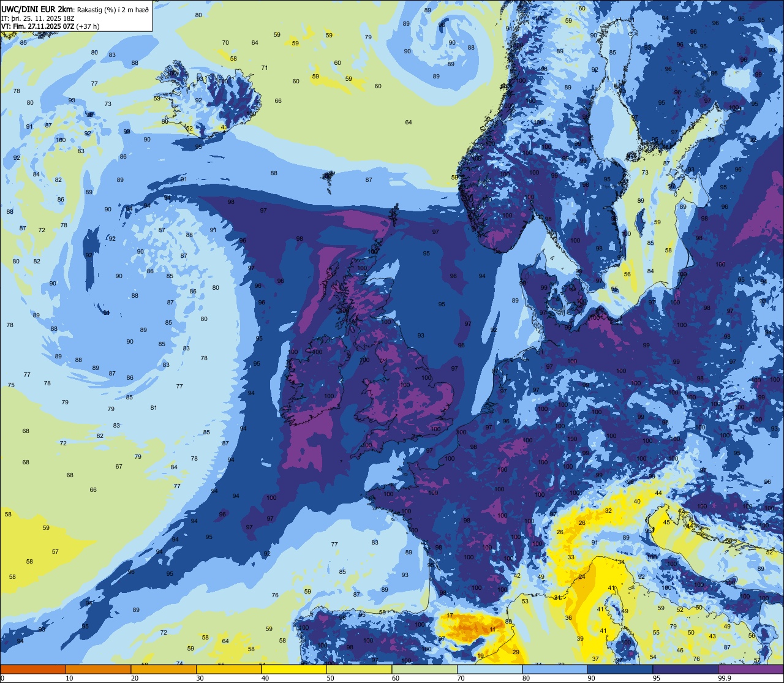Click the legend tick label "40"
This screenshot has height=683, width=784.
click(265, 678)
